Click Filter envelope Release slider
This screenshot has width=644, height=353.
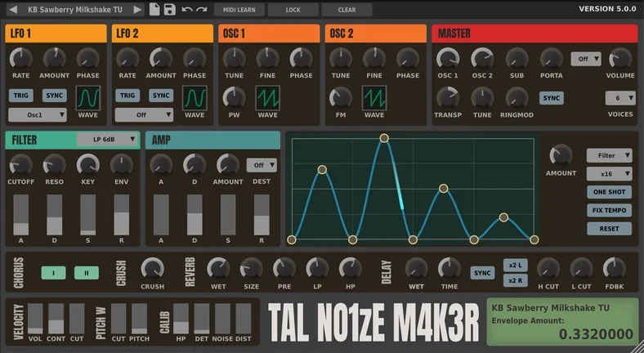coord(122,215)
